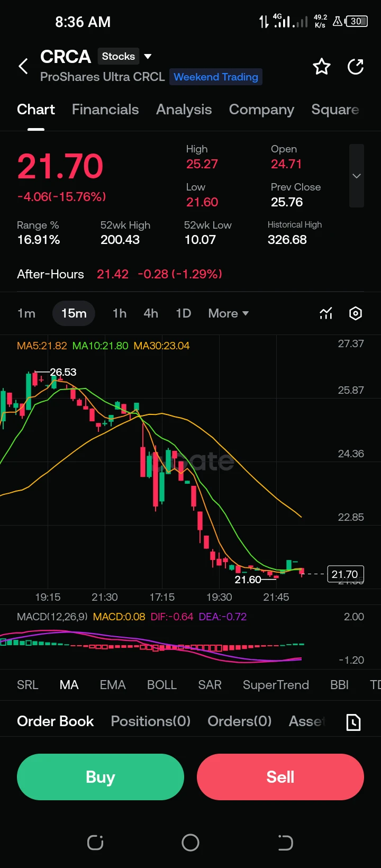Screen dimensions: 381x868
Task: Expand price details chevron panel
Action: (x=357, y=176)
